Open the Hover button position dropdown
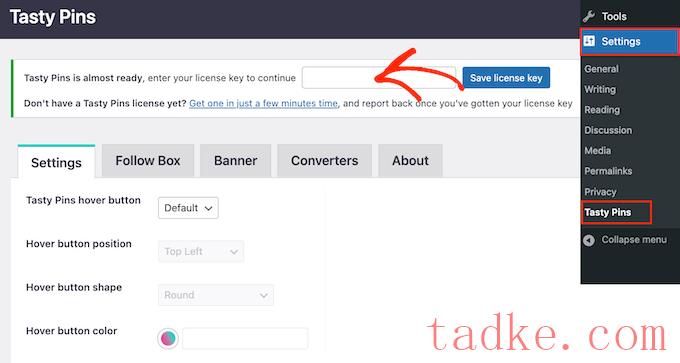This screenshot has height=363, width=680. [201, 252]
